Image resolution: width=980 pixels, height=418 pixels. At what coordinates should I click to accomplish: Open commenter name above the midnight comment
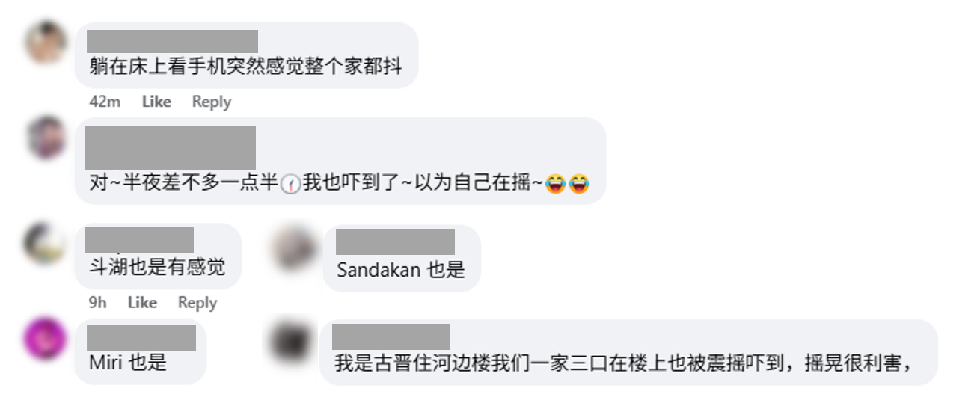click(171, 148)
